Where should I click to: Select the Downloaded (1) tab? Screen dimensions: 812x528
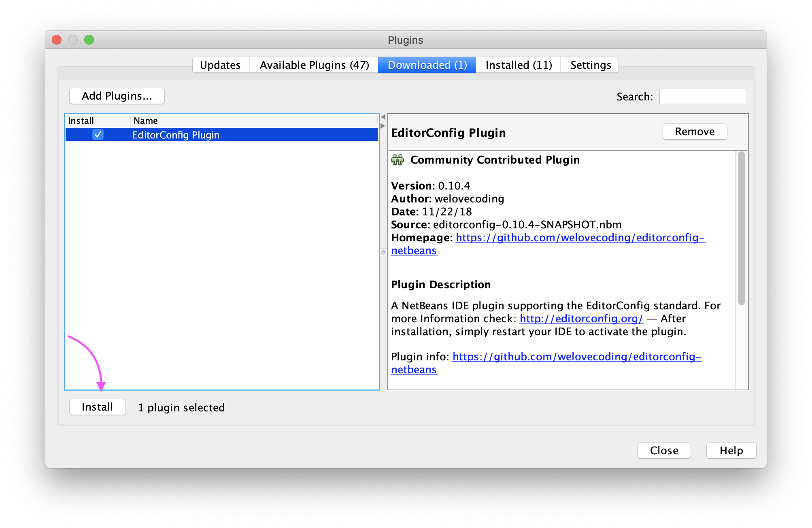427,65
